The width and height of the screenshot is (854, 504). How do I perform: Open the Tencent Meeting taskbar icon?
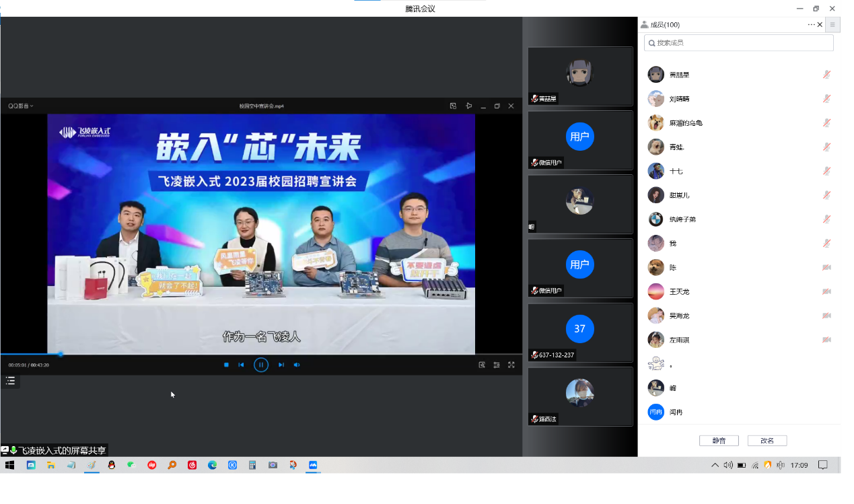[x=313, y=465]
